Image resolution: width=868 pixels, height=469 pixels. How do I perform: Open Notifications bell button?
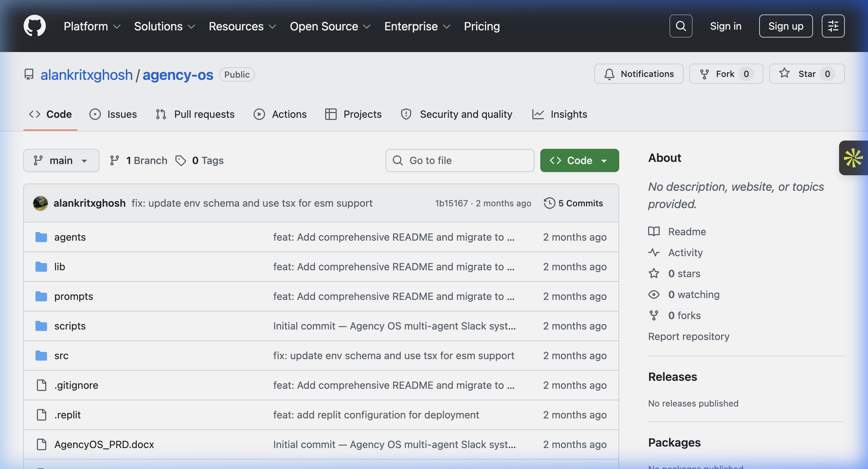click(639, 74)
